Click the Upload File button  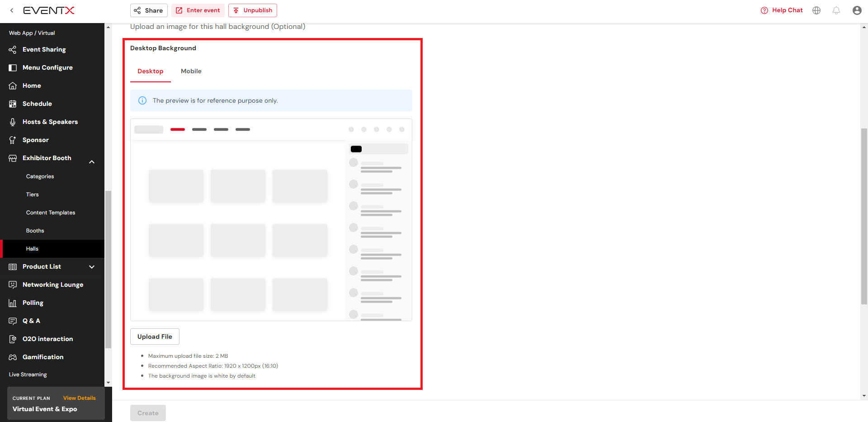coord(155,337)
